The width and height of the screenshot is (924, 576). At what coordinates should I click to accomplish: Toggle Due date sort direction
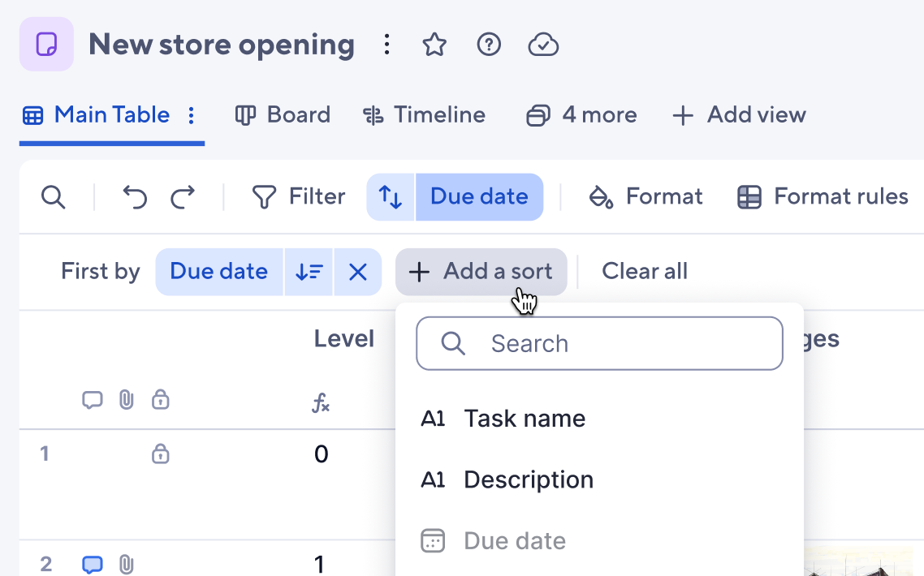pyautogui.click(x=309, y=272)
